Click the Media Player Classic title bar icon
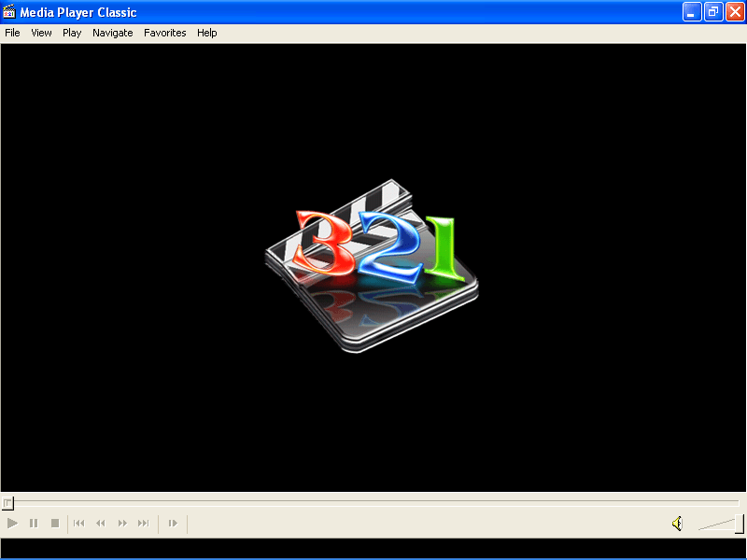This screenshot has height=560, width=747. point(9,11)
